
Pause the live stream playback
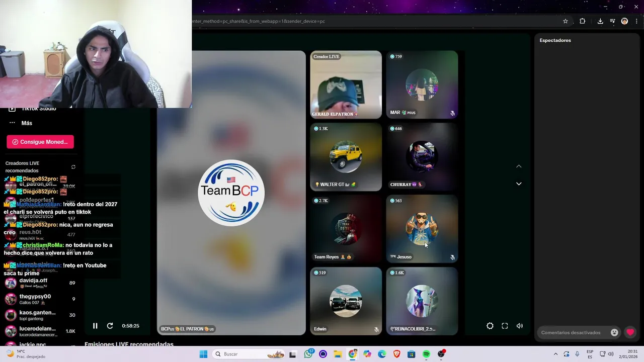point(95,326)
